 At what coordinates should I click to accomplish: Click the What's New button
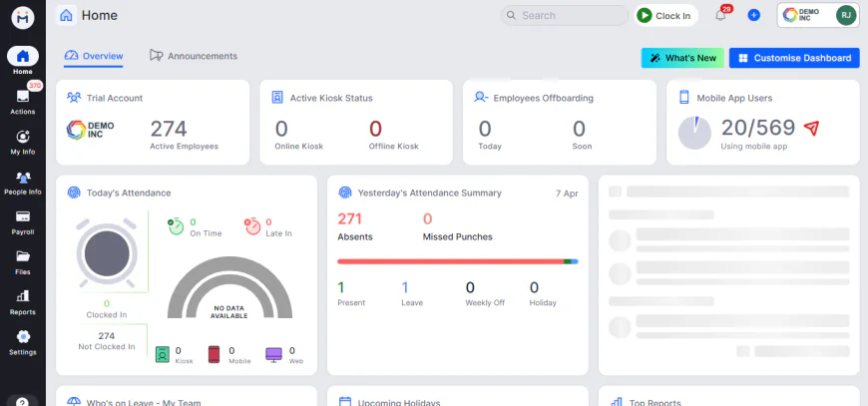(x=682, y=58)
